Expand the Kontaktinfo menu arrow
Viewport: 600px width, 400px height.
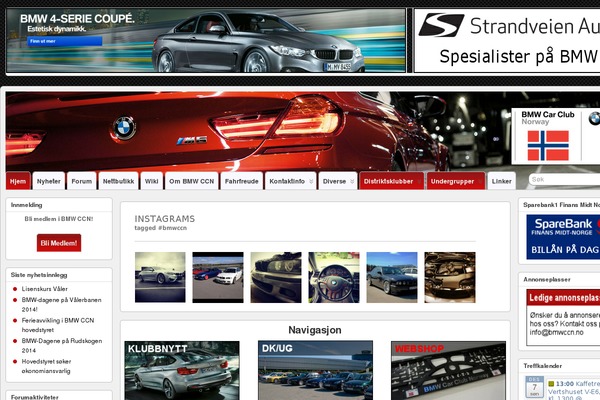(311, 181)
